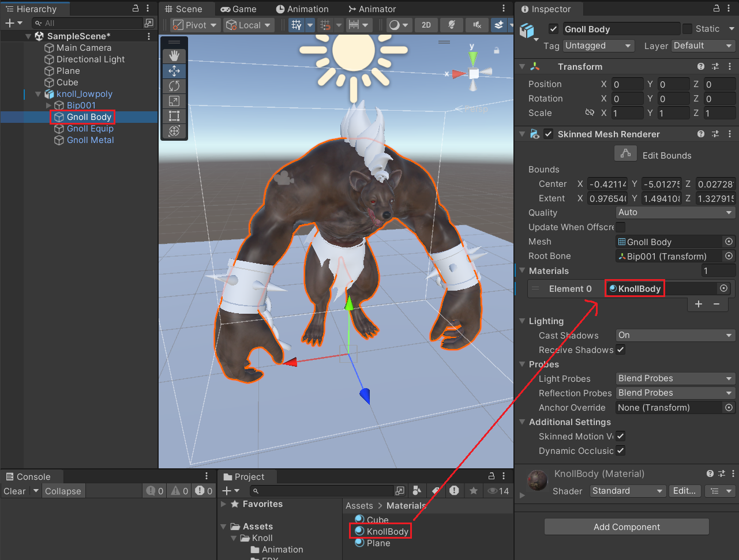Open the Cast Shadows dropdown

(x=676, y=335)
